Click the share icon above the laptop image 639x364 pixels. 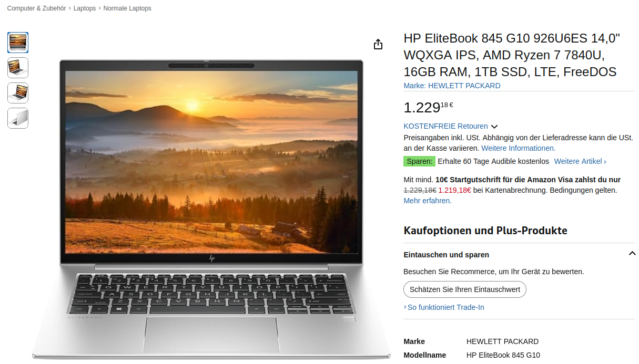(x=378, y=45)
